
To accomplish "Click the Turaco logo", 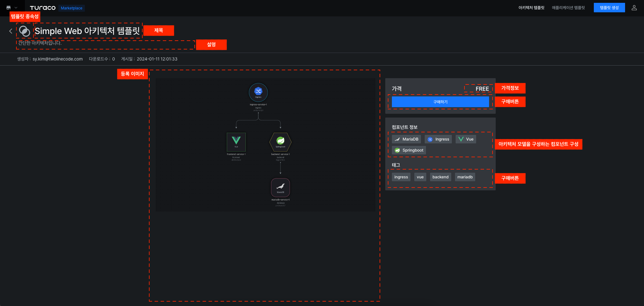I will (43, 8).
